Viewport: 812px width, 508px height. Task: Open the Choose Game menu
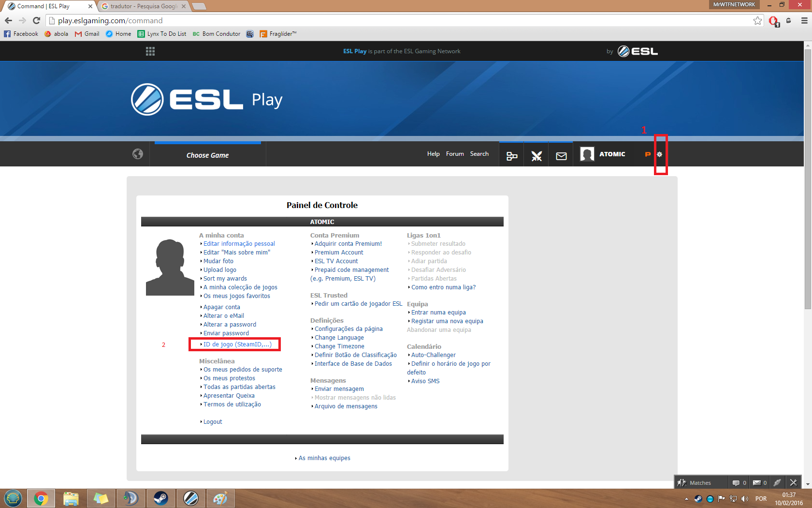tap(208, 155)
